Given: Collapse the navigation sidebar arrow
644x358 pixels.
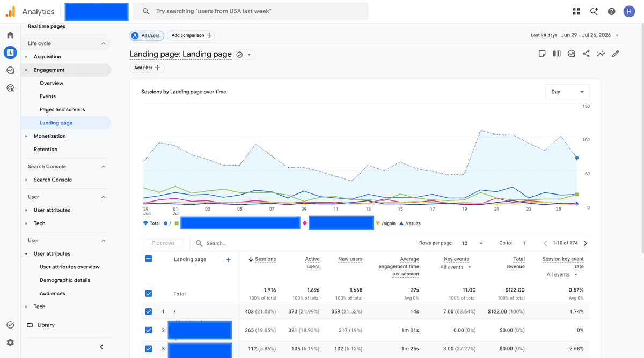Looking at the screenshot, I should point(102,347).
